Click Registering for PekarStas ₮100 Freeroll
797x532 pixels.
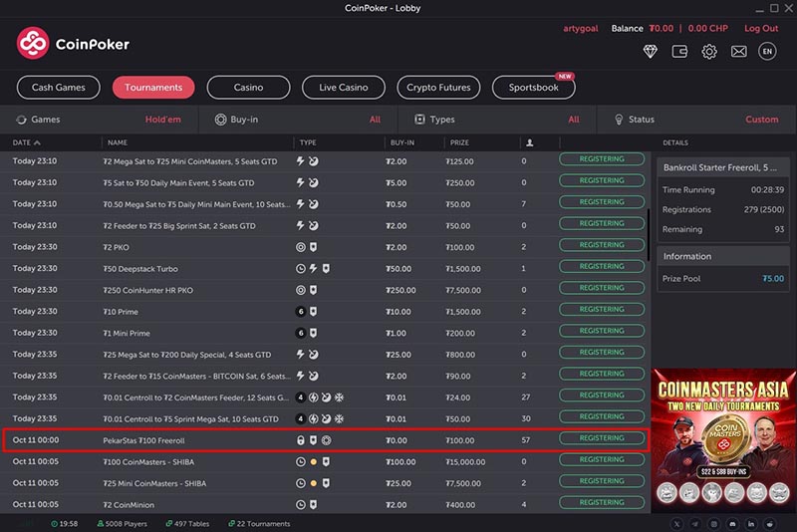click(x=602, y=438)
